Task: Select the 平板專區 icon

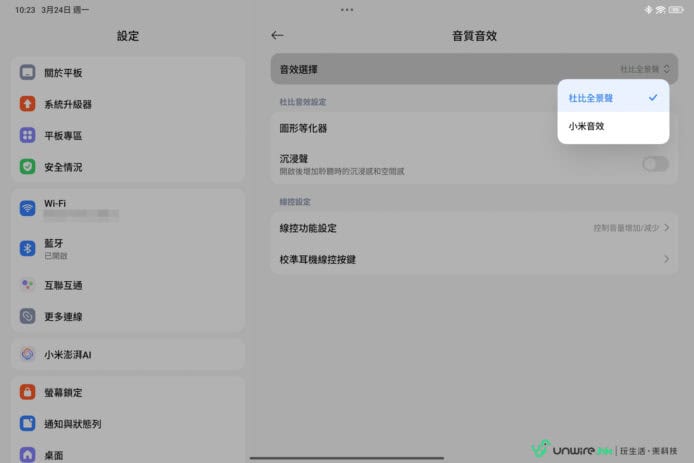Action: coord(28,135)
